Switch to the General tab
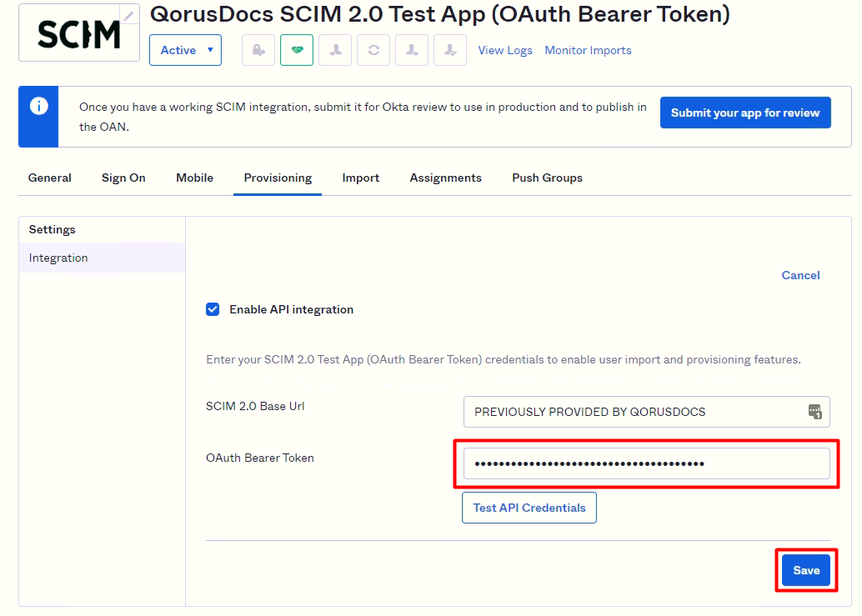 click(x=50, y=178)
